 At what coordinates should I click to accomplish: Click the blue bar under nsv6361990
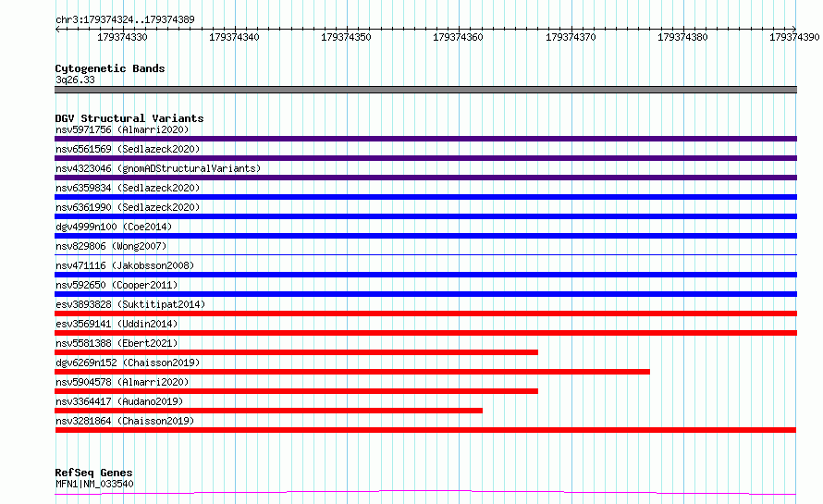(x=425, y=216)
